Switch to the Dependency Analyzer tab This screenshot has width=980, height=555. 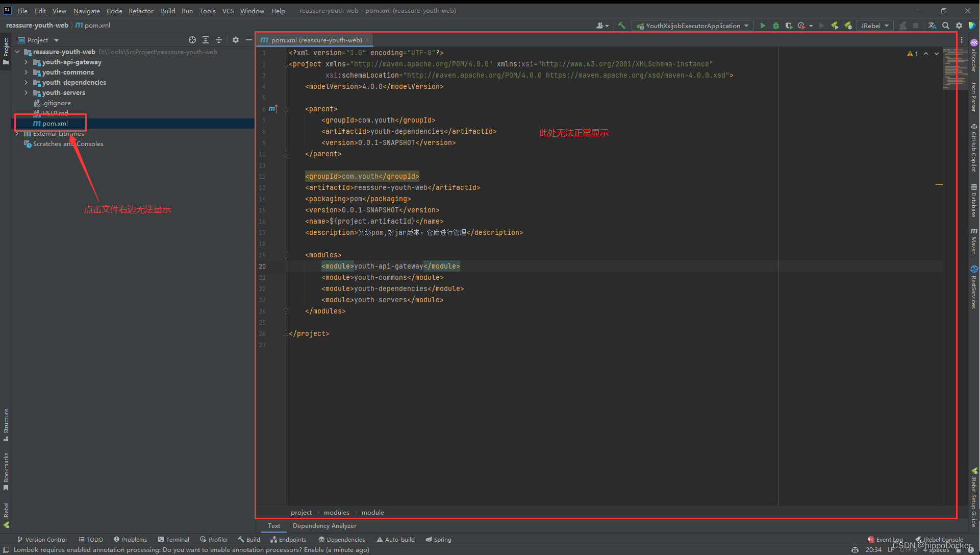click(324, 526)
